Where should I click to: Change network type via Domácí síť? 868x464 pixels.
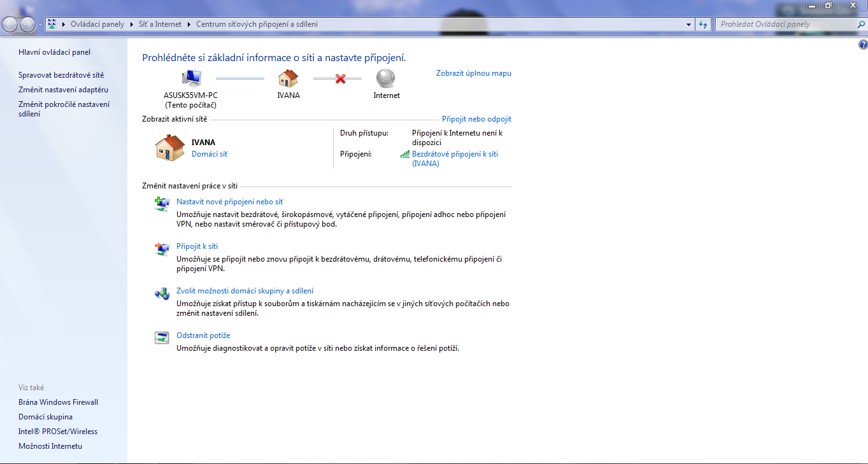tap(210, 154)
